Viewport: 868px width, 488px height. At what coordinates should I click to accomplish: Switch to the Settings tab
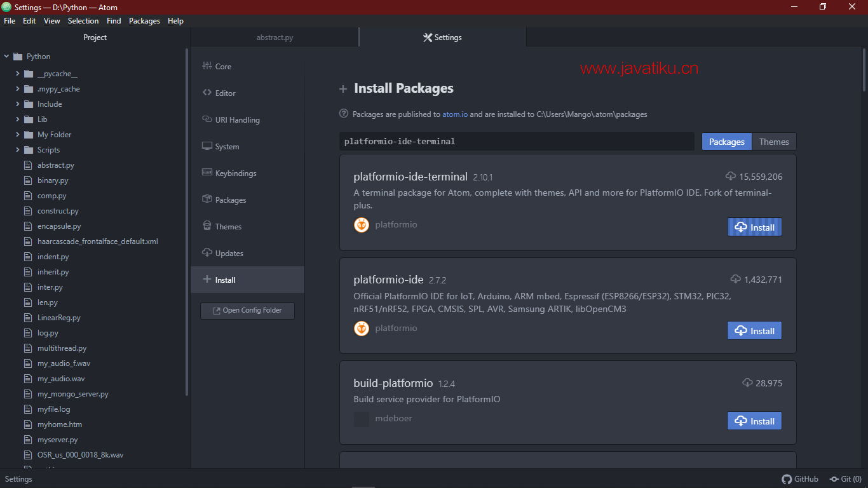click(443, 37)
